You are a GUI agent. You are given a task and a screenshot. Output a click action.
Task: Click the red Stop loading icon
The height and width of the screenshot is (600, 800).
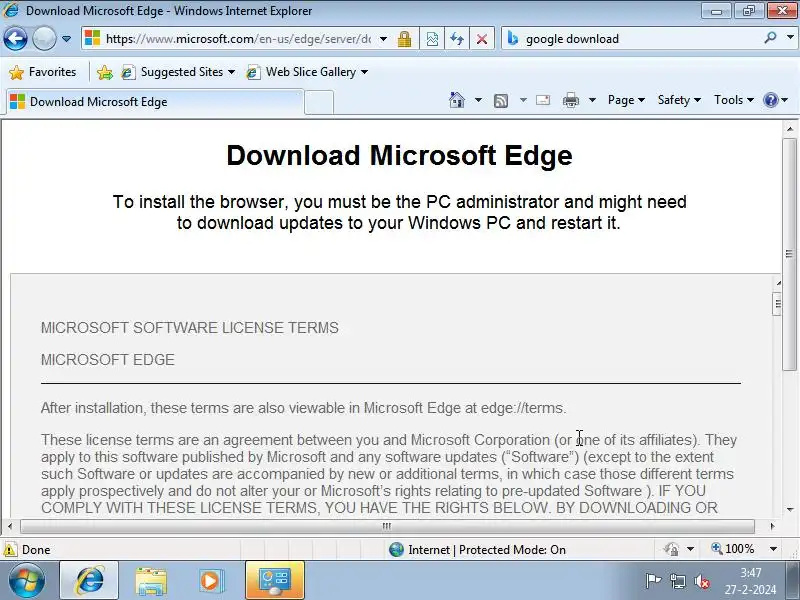(482, 39)
